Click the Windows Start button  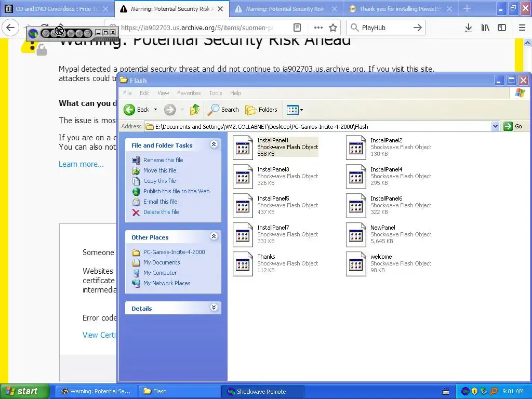(24, 391)
